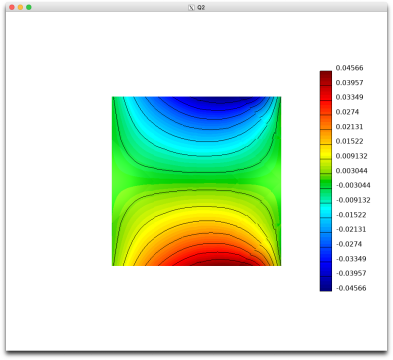
Task: Click the yellow minimize window button
Action: [x=20, y=7]
